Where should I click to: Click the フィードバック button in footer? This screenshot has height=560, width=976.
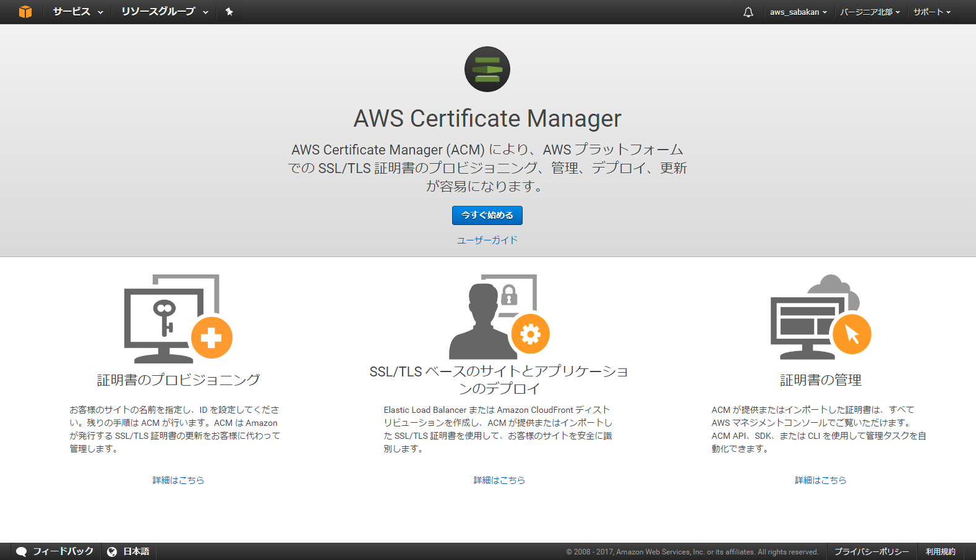click(x=55, y=551)
